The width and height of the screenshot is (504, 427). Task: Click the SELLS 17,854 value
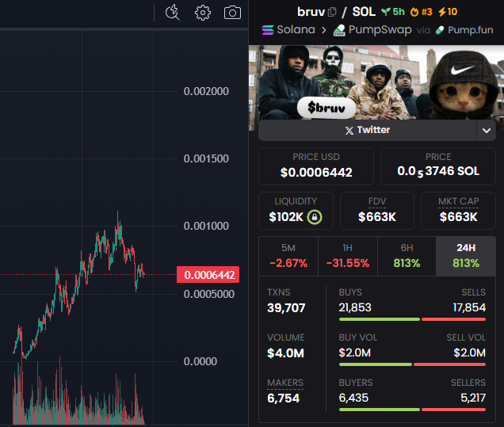click(x=469, y=308)
